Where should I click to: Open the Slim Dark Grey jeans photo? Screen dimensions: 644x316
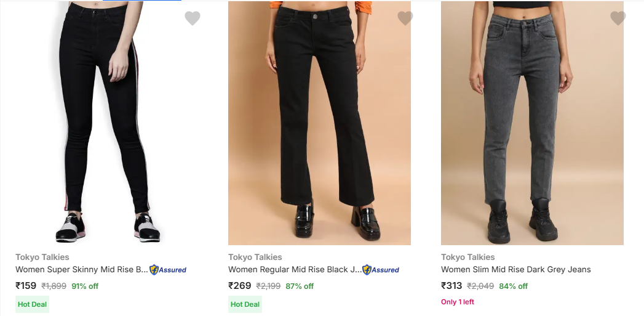click(532, 123)
